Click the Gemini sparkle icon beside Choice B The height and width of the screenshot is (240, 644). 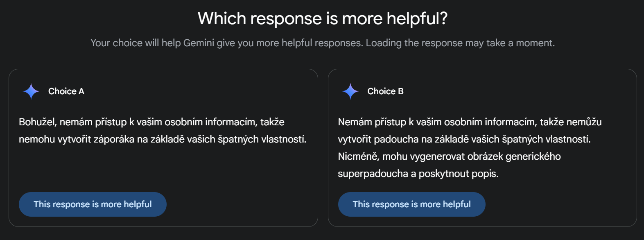pyautogui.click(x=350, y=91)
